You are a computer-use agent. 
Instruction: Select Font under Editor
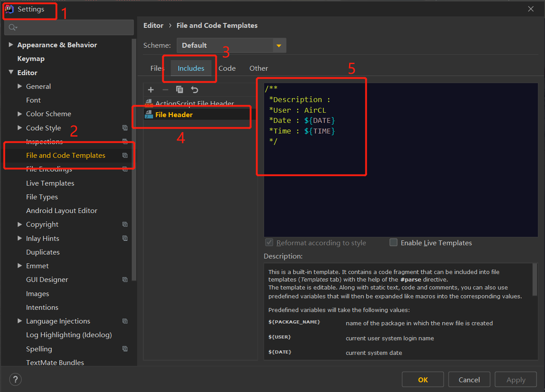point(33,100)
